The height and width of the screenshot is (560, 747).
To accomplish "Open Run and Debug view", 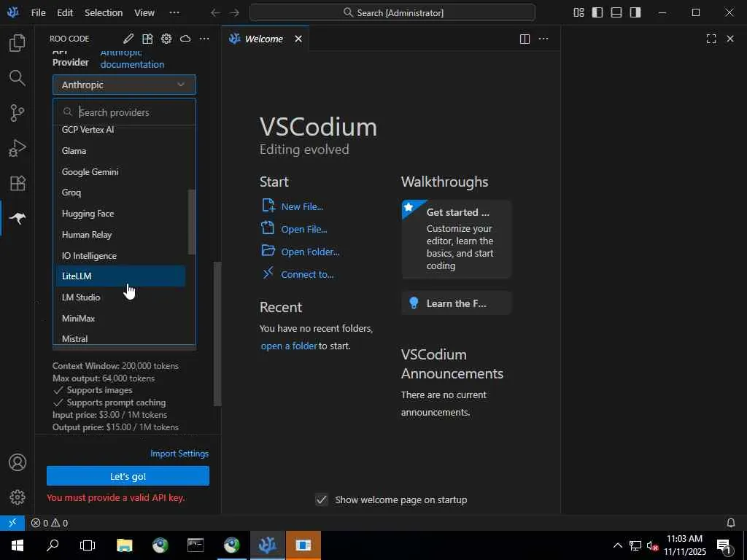I will pyautogui.click(x=18, y=148).
